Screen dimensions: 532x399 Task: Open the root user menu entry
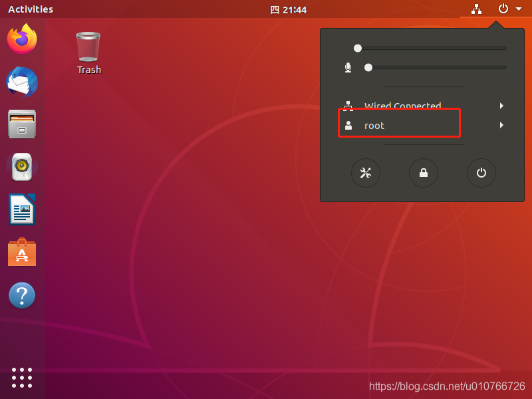[422, 125]
